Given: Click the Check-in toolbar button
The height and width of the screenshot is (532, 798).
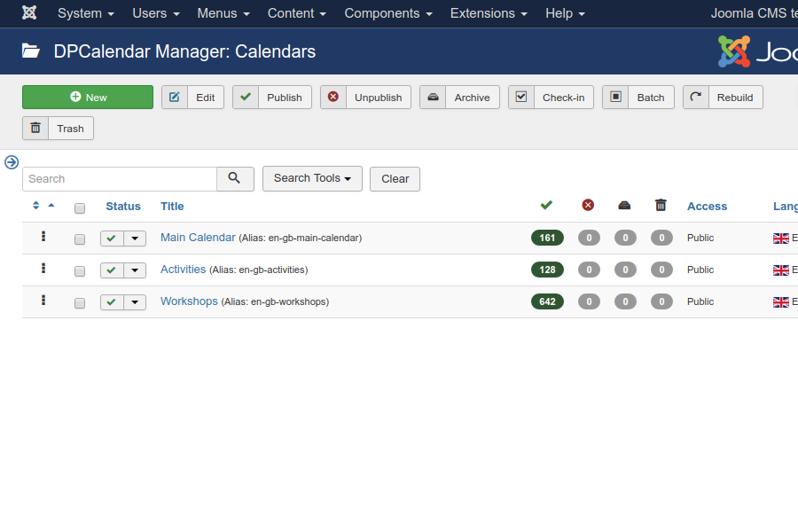Looking at the screenshot, I should [x=551, y=98].
